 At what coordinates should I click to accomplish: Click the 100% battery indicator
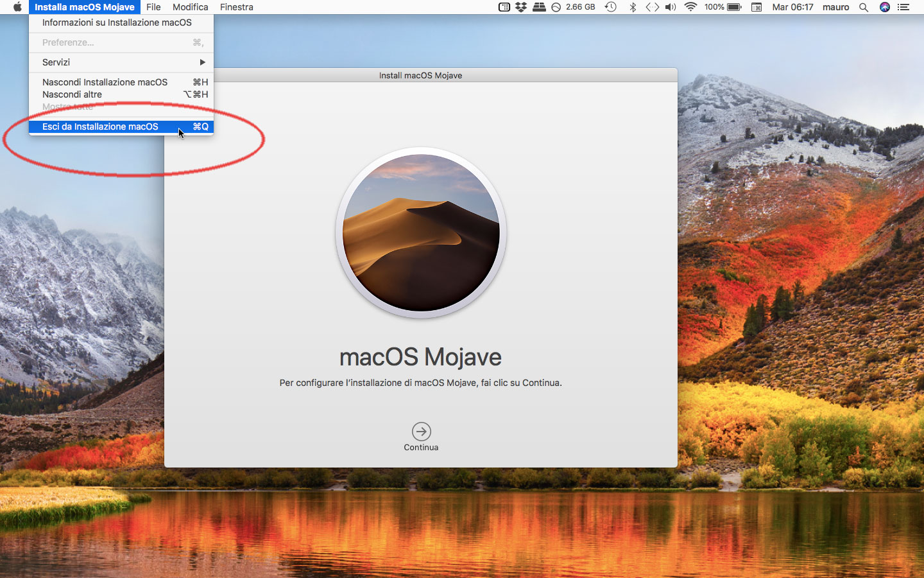click(723, 7)
